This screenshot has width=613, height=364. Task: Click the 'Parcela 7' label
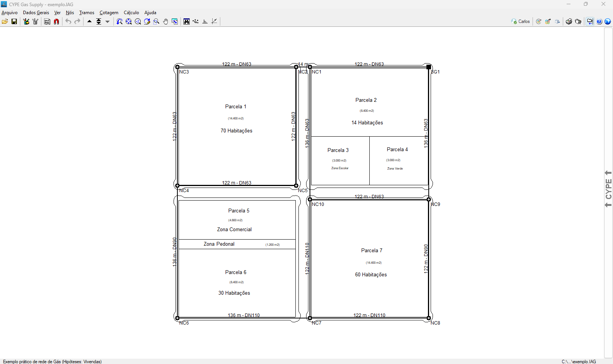coord(372,251)
